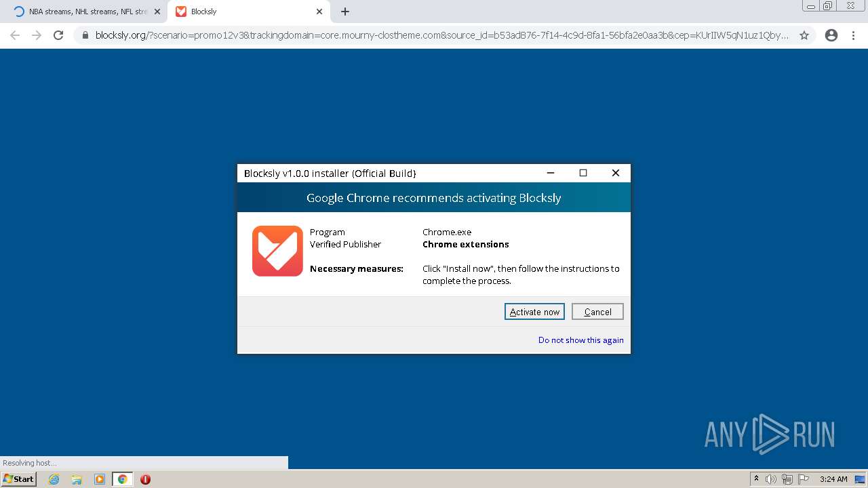The width and height of the screenshot is (868, 488).
Task: Click the red Opera taskbar icon
Action: click(145, 479)
